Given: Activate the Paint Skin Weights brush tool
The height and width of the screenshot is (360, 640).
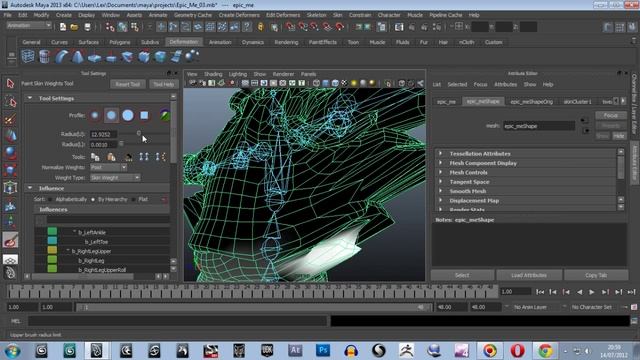Looking at the screenshot, I should point(11,240).
